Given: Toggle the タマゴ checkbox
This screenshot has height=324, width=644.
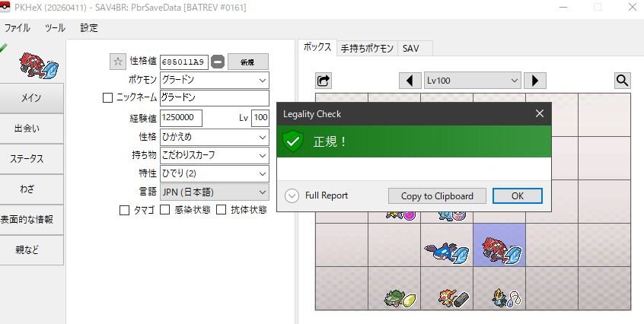Looking at the screenshot, I should (x=124, y=210).
